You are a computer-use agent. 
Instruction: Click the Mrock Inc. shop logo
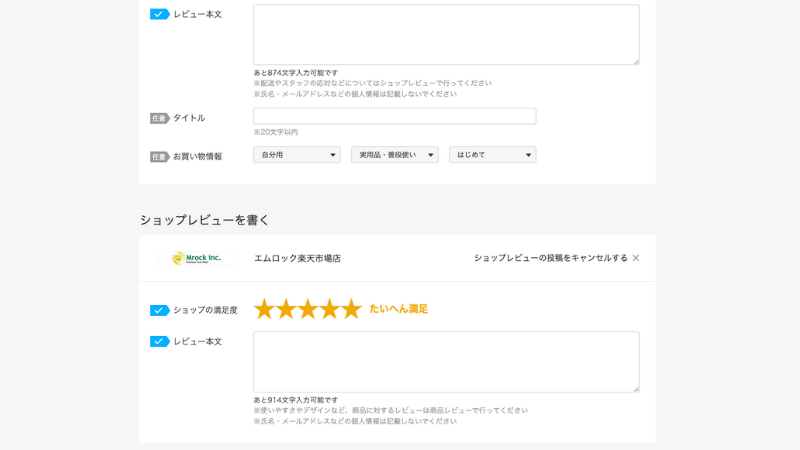(x=197, y=258)
